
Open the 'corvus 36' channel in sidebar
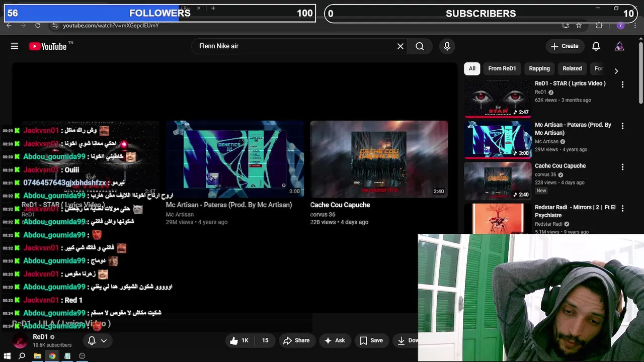tap(545, 174)
